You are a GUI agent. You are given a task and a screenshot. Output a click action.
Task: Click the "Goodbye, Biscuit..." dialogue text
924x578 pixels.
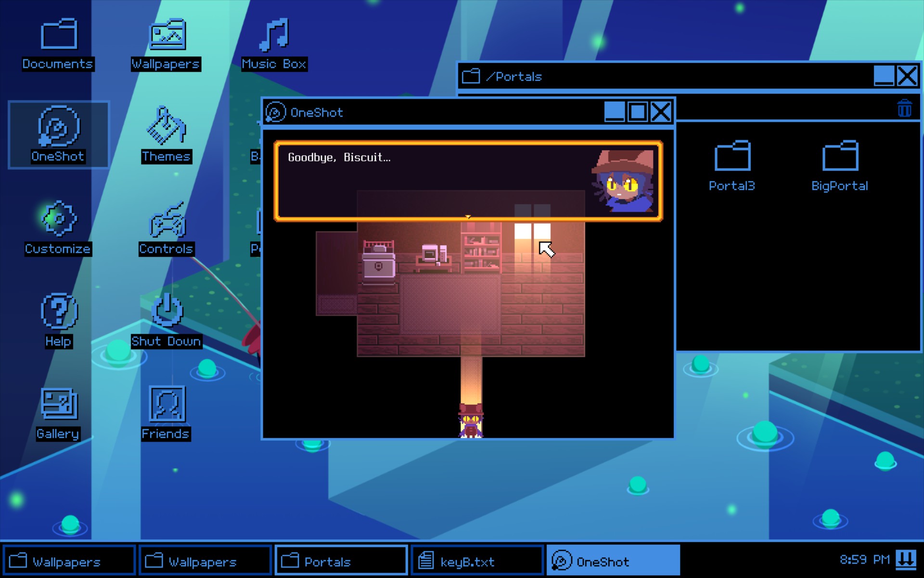tap(339, 158)
